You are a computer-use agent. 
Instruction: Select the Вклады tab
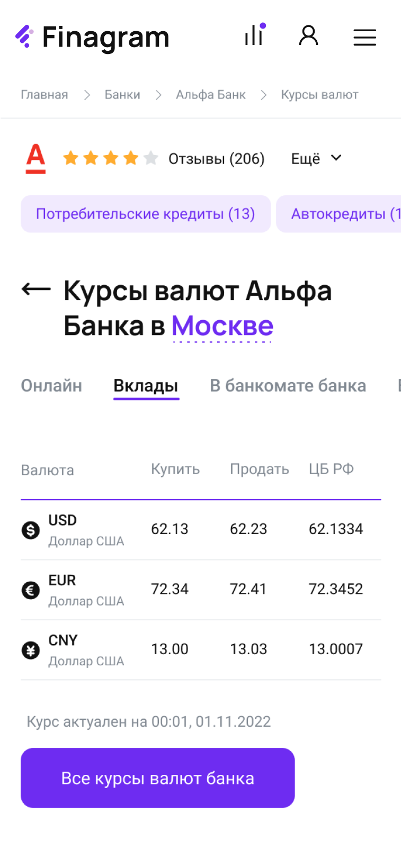click(146, 386)
